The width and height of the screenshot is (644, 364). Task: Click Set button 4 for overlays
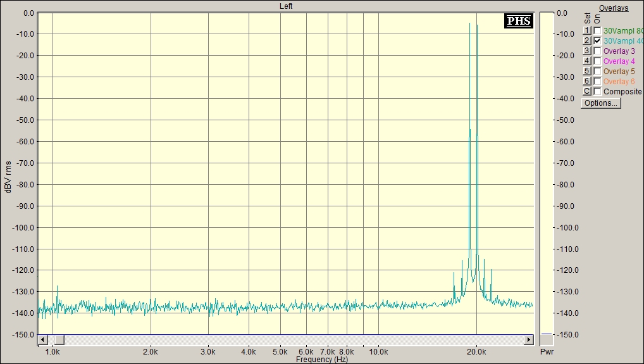587,61
